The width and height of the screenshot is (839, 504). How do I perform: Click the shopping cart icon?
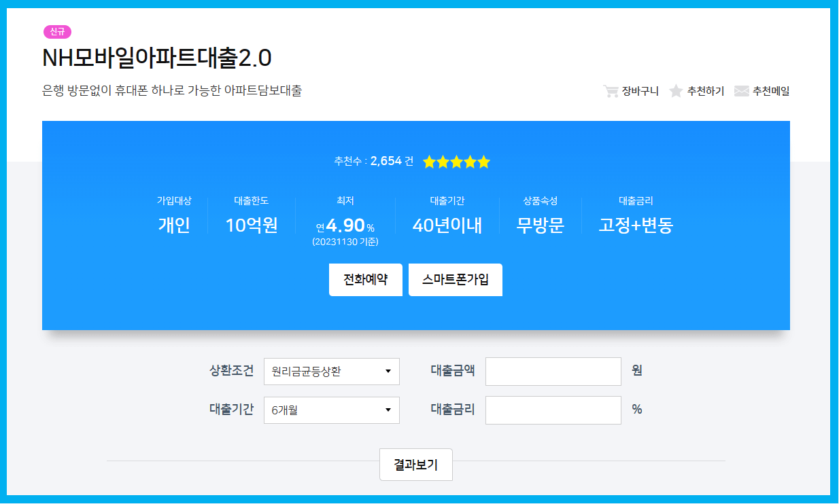point(611,91)
